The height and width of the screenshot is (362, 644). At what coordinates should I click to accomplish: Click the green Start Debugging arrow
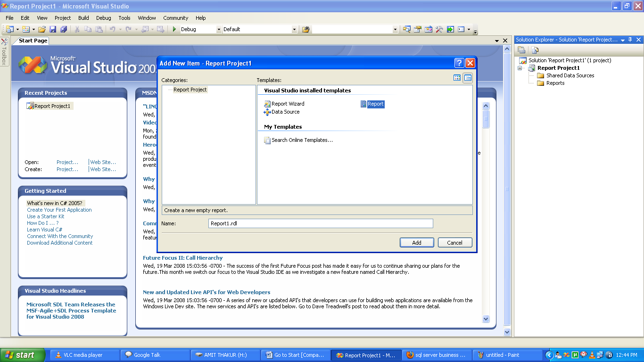(174, 29)
